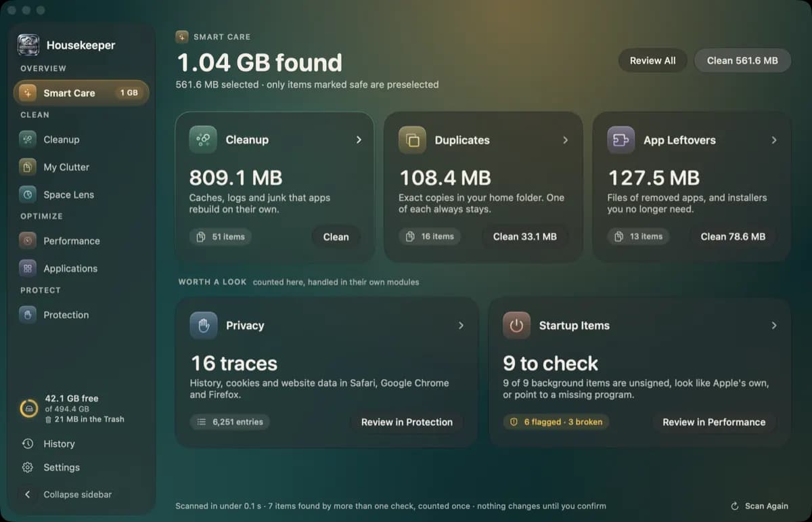Viewport: 812px width, 522px height.
Task: Click Clean on the Cleanup card
Action: pos(336,237)
